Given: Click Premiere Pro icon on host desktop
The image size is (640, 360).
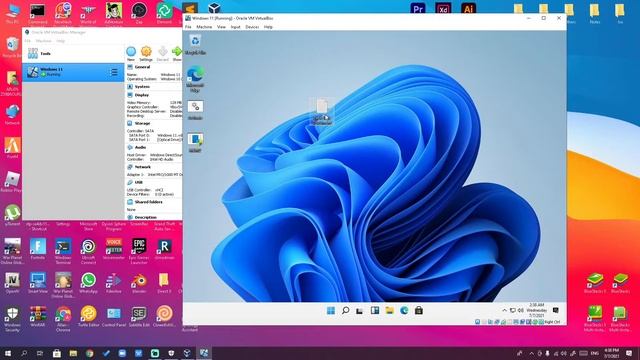Looking at the screenshot, I should pos(418,8).
